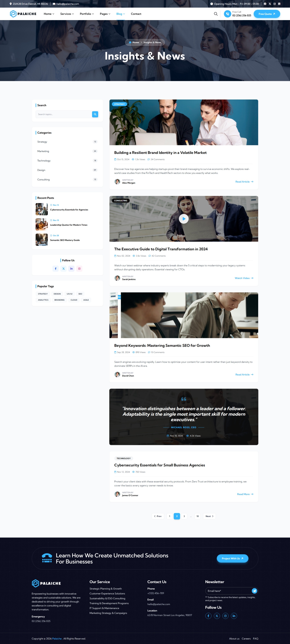Click the Palaiche logo in header
This screenshot has width=290, height=644.
[x=23, y=14]
